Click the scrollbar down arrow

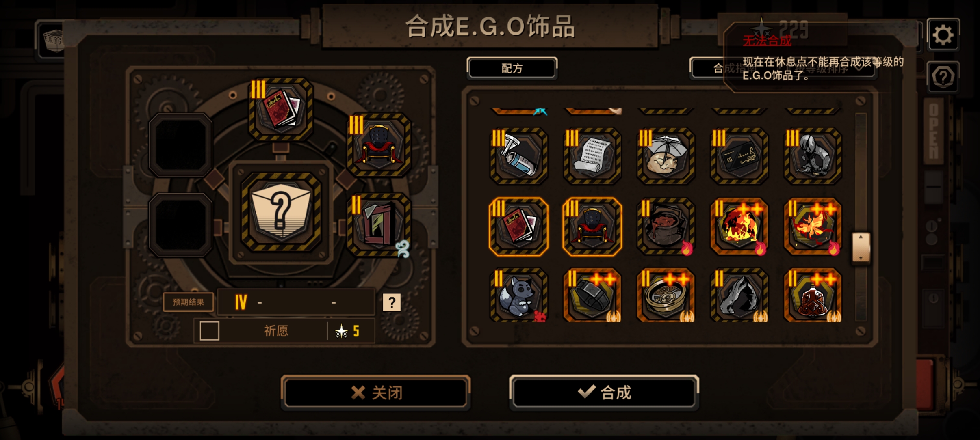tap(861, 258)
